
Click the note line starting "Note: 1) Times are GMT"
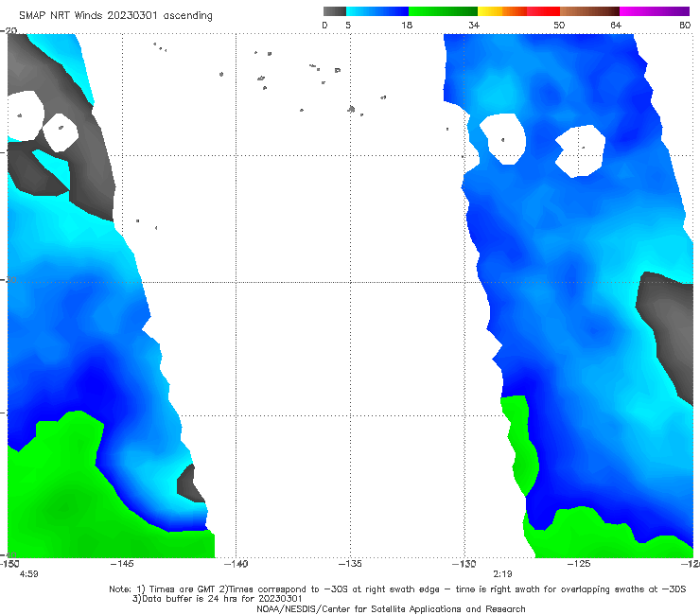coord(397,589)
